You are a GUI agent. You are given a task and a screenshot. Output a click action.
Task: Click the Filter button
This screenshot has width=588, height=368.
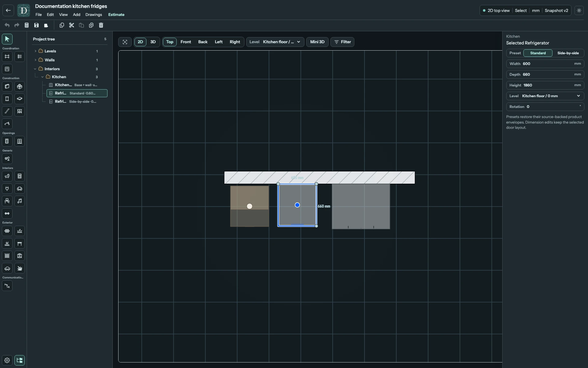(x=342, y=42)
